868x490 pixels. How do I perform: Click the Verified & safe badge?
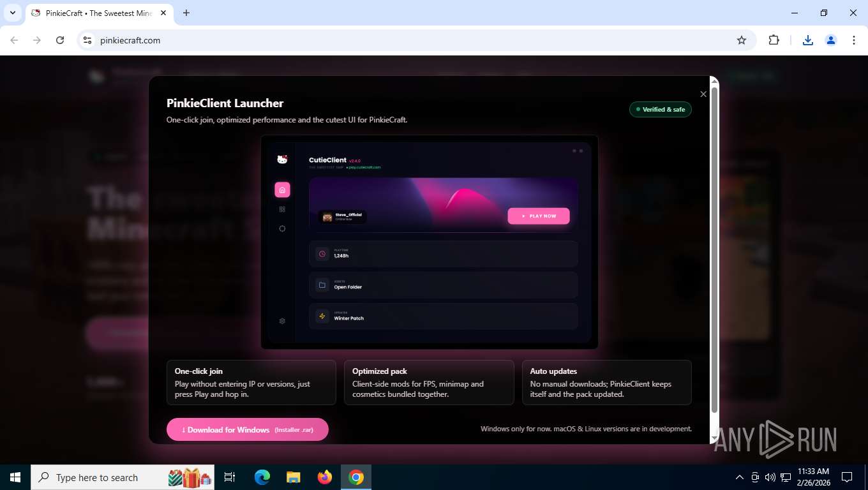[661, 109]
